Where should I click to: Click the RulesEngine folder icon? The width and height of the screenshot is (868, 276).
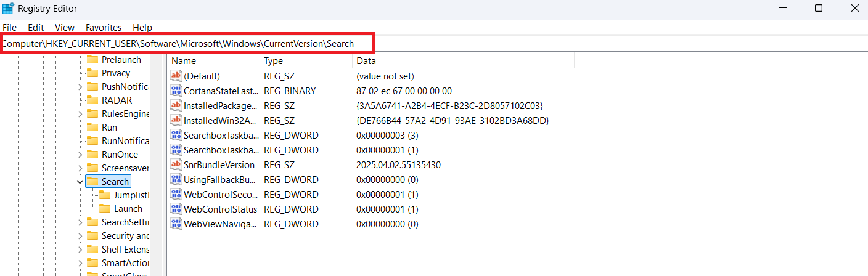coord(92,113)
